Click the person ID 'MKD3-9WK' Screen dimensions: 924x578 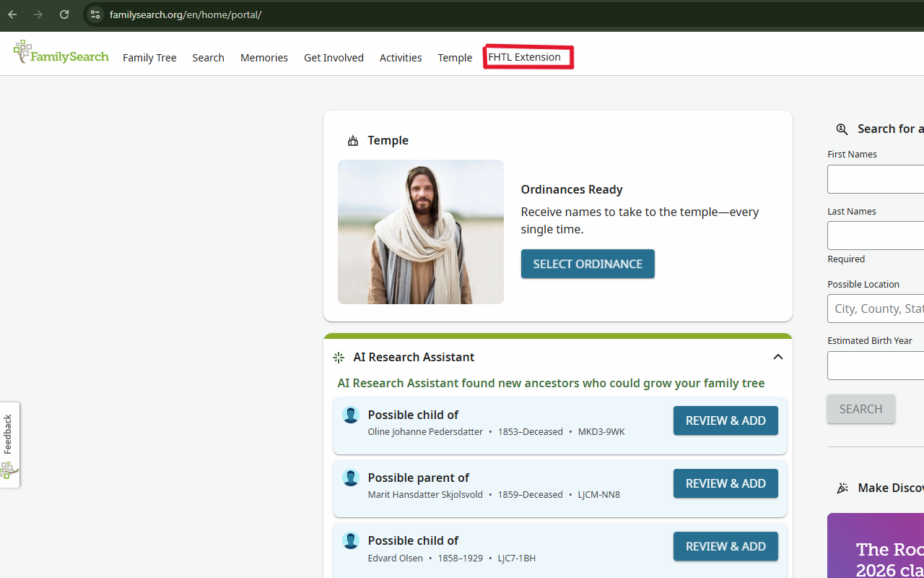pos(601,432)
